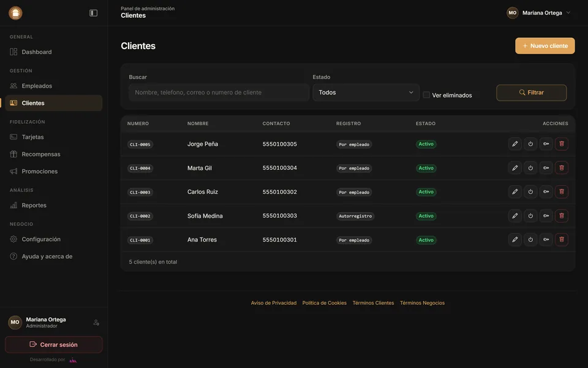This screenshot has width=588, height=368.
Task: Click Activo status for Marta Gil
Action: coord(426,168)
